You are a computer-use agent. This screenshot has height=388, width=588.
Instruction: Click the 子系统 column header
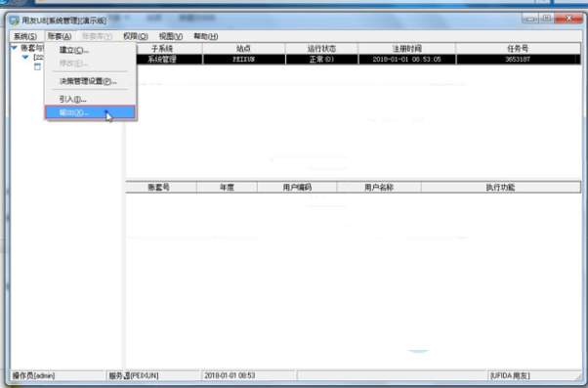[x=162, y=49]
